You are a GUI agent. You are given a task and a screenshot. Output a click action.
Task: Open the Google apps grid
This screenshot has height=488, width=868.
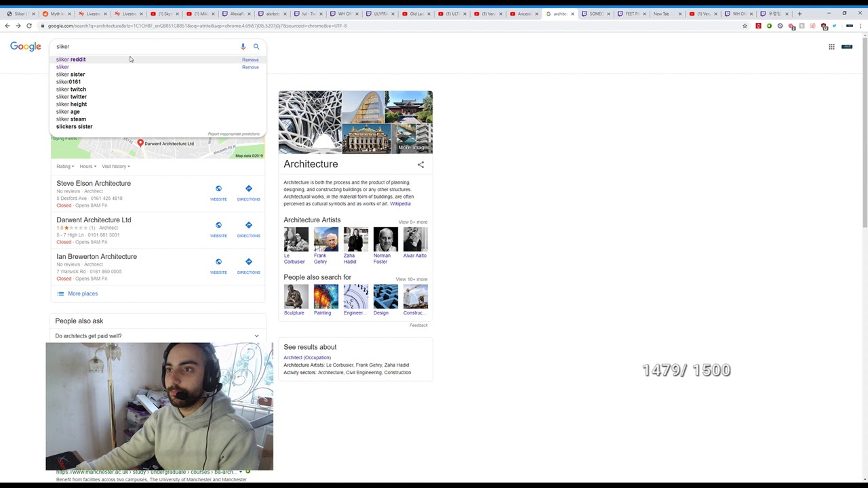[831, 47]
